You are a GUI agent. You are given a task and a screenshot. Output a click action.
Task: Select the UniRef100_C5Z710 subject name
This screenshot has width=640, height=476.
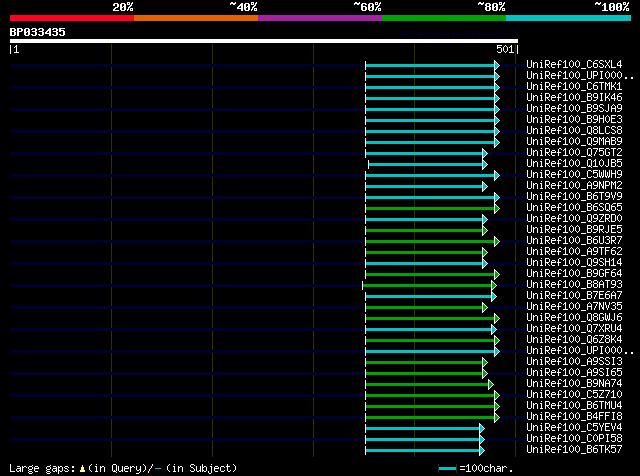click(574, 395)
